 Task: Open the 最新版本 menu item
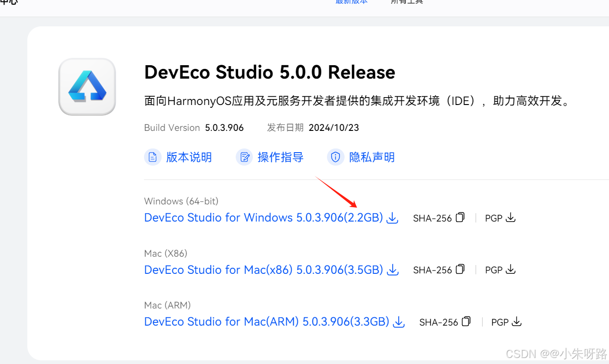(351, 2)
